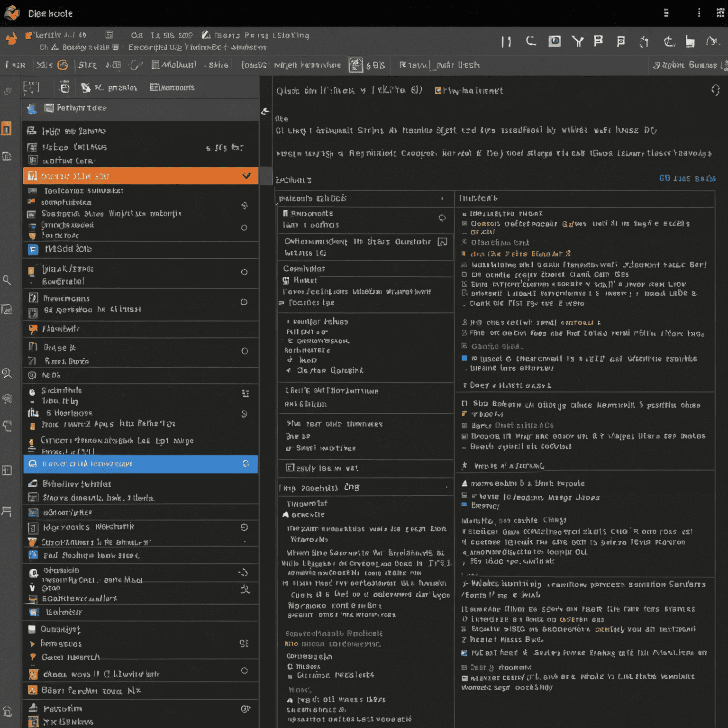
Task: Click the C-shaped refresh icon in top-right toolbar
Action: (x=531, y=41)
